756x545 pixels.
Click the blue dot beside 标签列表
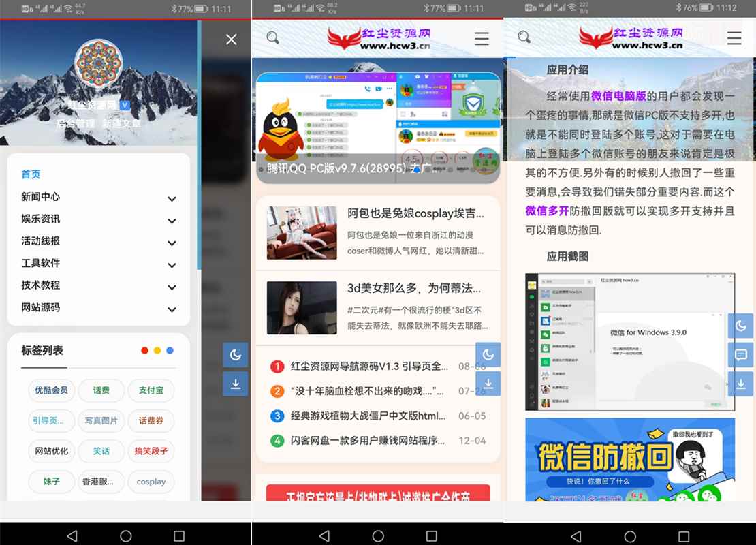(170, 351)
